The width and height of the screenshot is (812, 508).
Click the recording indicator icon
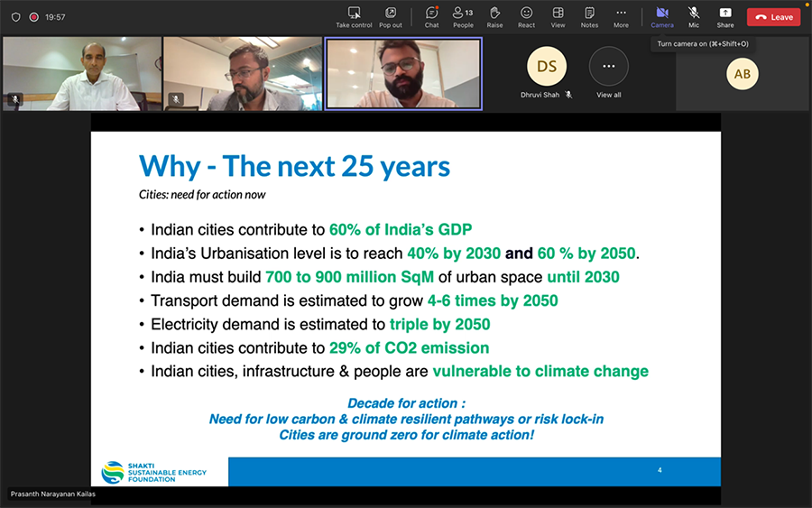click(x=33, y=17)
